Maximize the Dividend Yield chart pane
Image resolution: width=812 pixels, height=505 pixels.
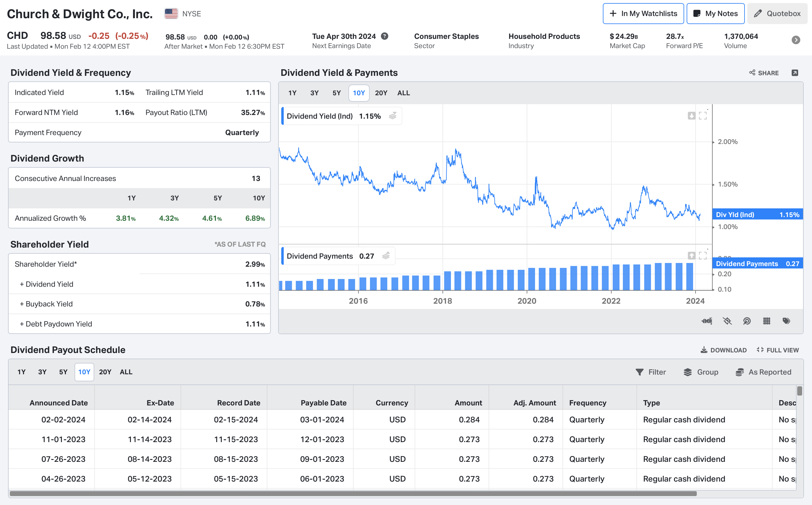pos(703,116)
